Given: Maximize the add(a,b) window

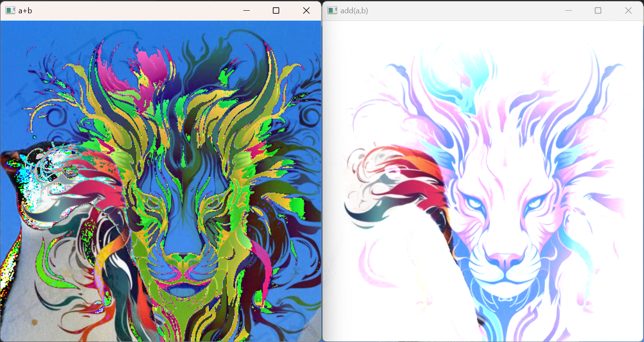Looking at the screenshot, I should click(598, 10).
